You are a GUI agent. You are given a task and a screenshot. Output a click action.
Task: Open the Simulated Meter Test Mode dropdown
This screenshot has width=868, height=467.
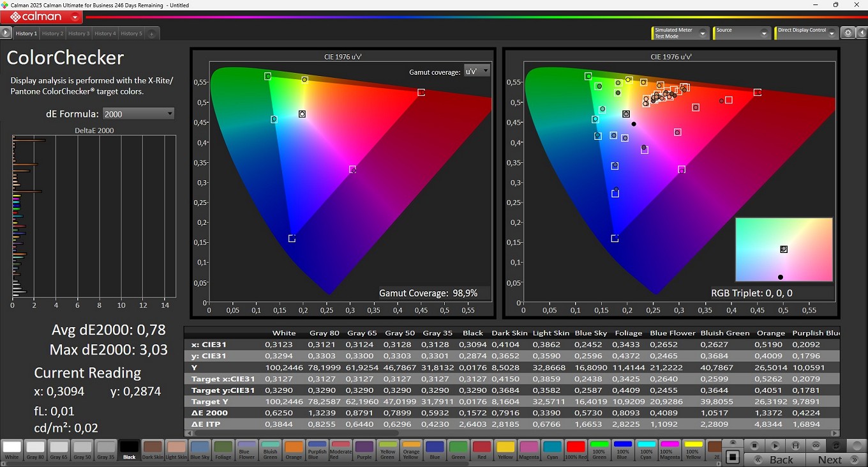point(680,33)
